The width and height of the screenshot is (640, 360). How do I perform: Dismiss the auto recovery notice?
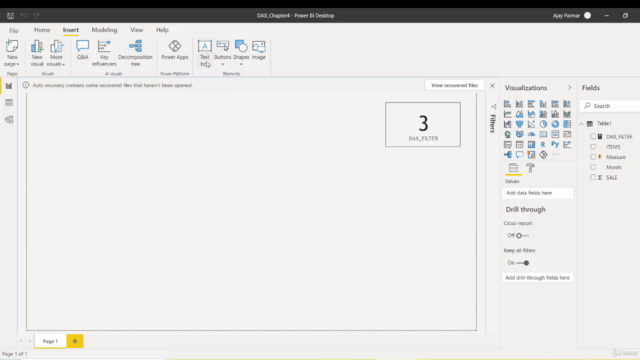[492, 85]
